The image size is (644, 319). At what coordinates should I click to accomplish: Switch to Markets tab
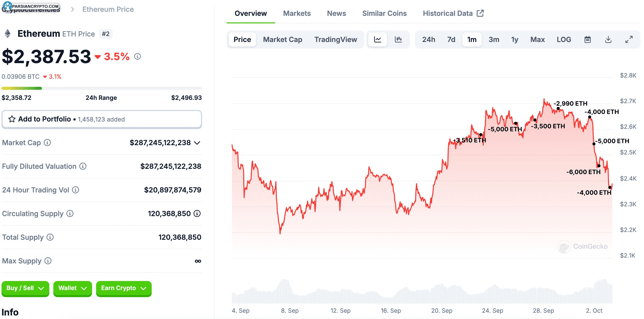[x=297, y=13]
